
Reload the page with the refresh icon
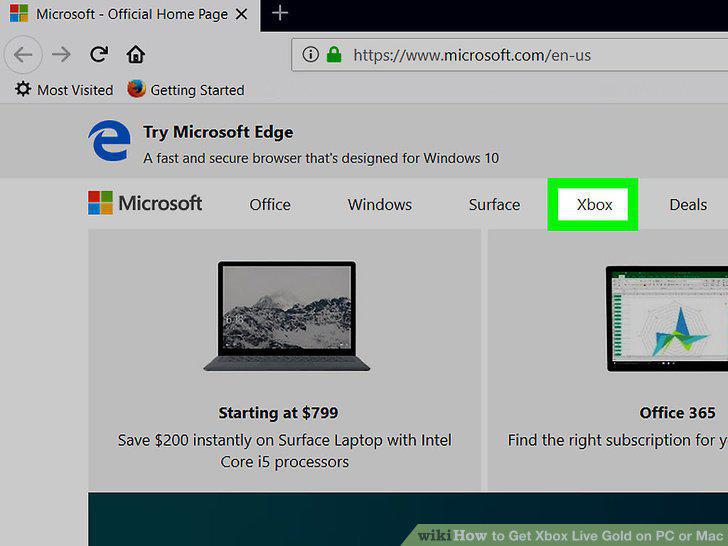pos(99,54)
